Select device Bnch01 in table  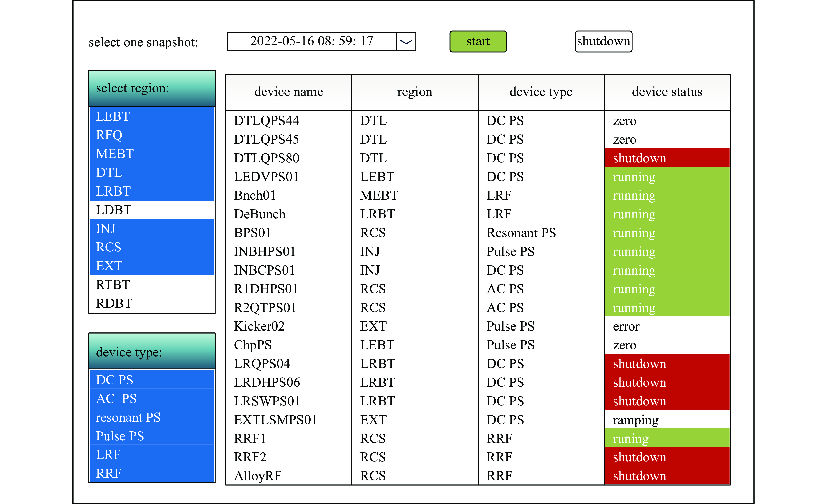pyautogui.click(x=255, y=196)
